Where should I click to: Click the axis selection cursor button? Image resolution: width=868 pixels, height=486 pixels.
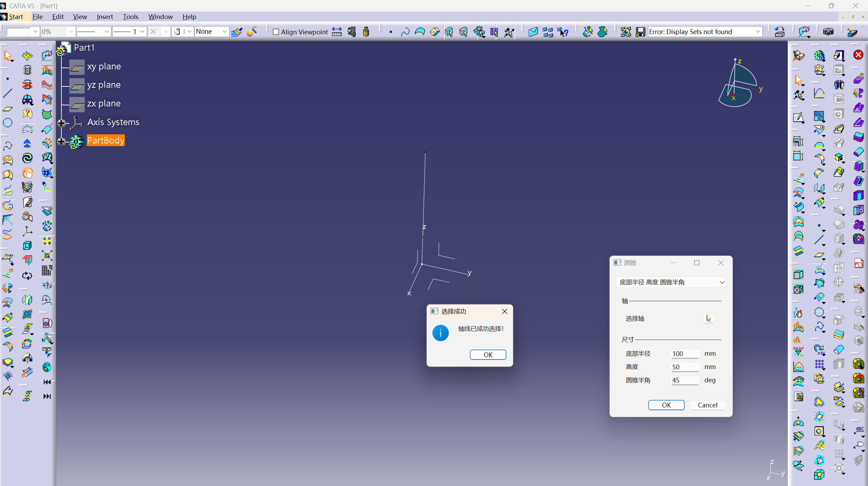point(709,318)
